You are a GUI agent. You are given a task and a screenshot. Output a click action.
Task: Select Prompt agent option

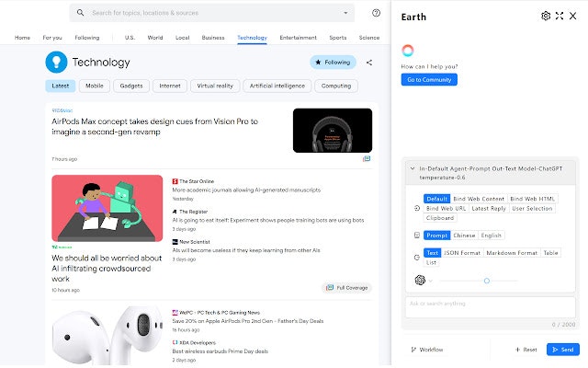coord(437,236)
